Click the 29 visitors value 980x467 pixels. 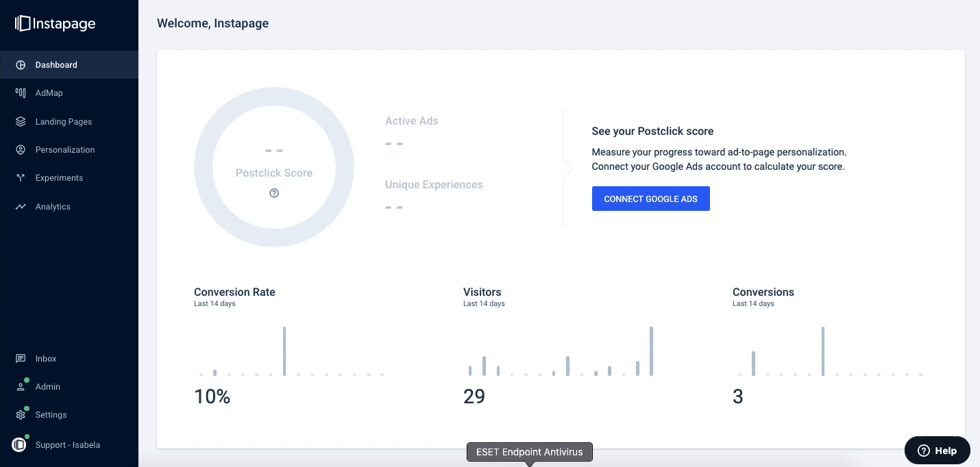[474, 396]
